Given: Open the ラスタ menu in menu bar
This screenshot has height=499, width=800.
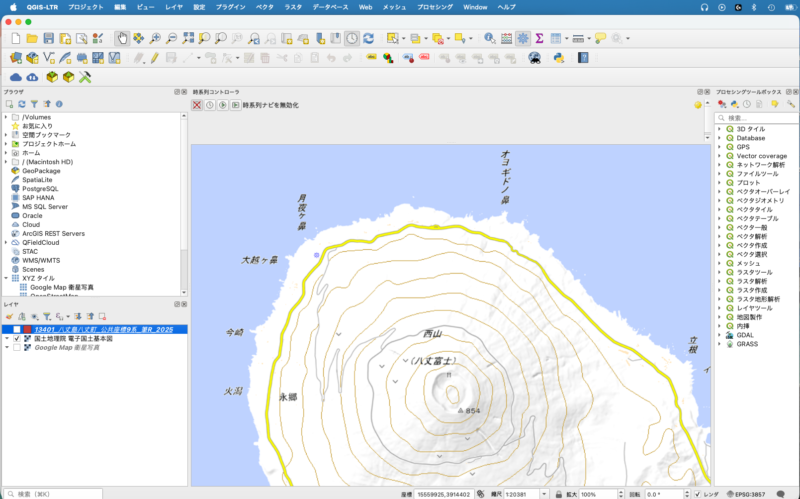Looking at the screenshot, I should coord(293,7).
